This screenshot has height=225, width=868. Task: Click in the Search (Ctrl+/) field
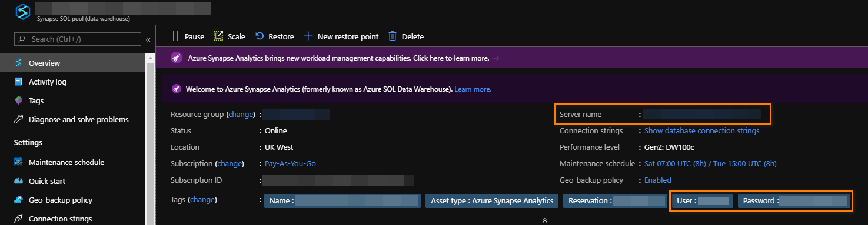click(x=78, y=39)
